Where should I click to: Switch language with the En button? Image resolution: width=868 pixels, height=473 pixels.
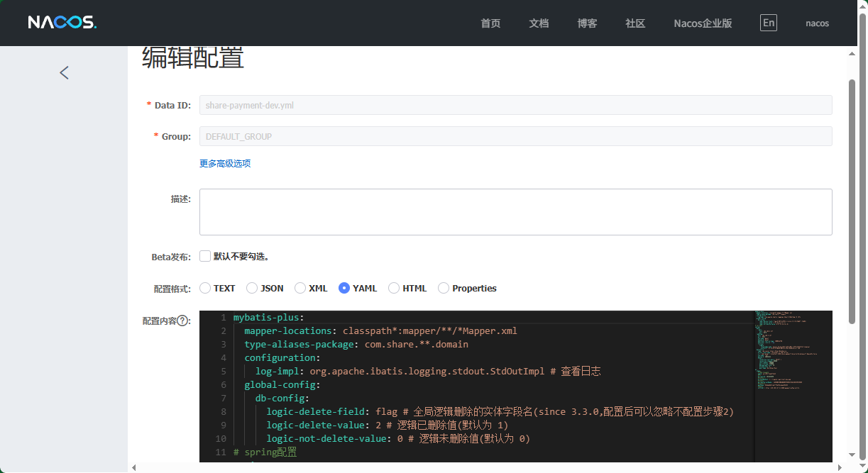click(768, 23)
